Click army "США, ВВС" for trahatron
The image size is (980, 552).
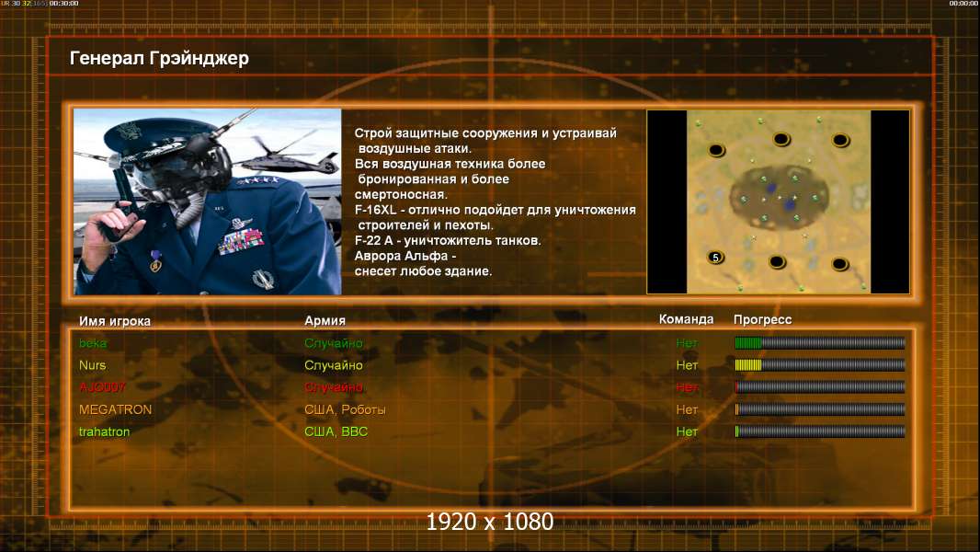(x=336, y=431)
